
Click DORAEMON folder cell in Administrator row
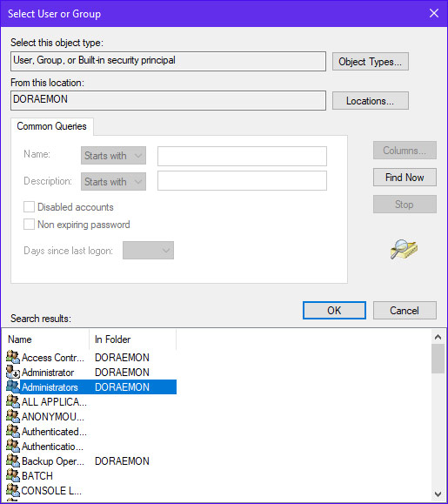click(122, 373)
